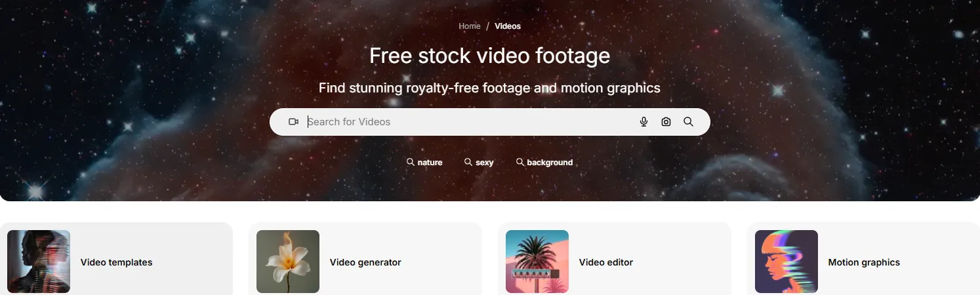Open the Video templates thumbnail image
This screenshot has width=980, height=295.
pos(39,262)
